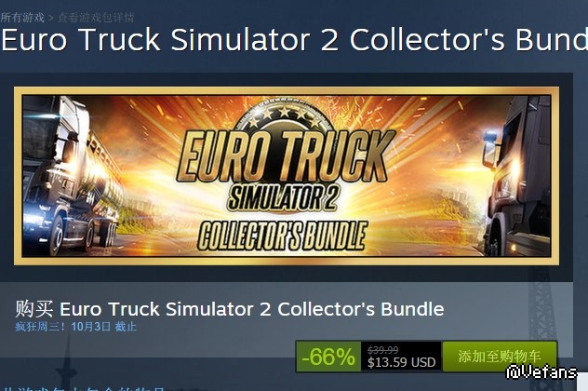
Task: Click the partially visible heading at page bottom
Action: (x=83, y=389)
